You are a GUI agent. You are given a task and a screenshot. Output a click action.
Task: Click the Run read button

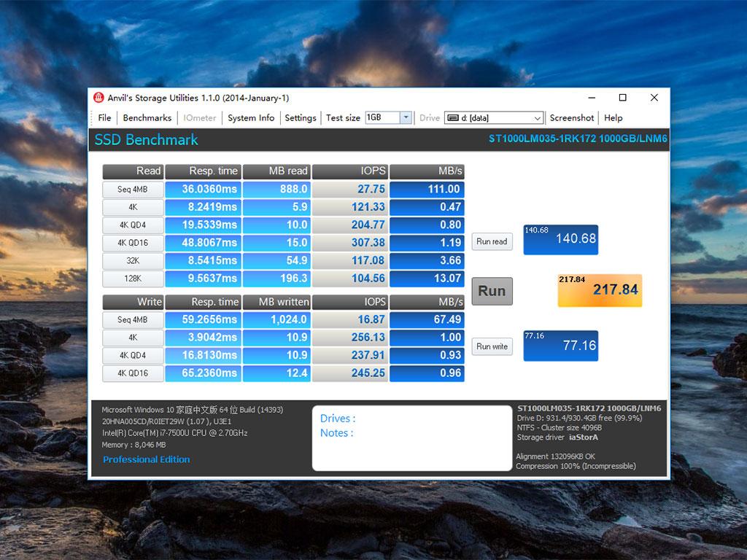(x=492, y=241)
